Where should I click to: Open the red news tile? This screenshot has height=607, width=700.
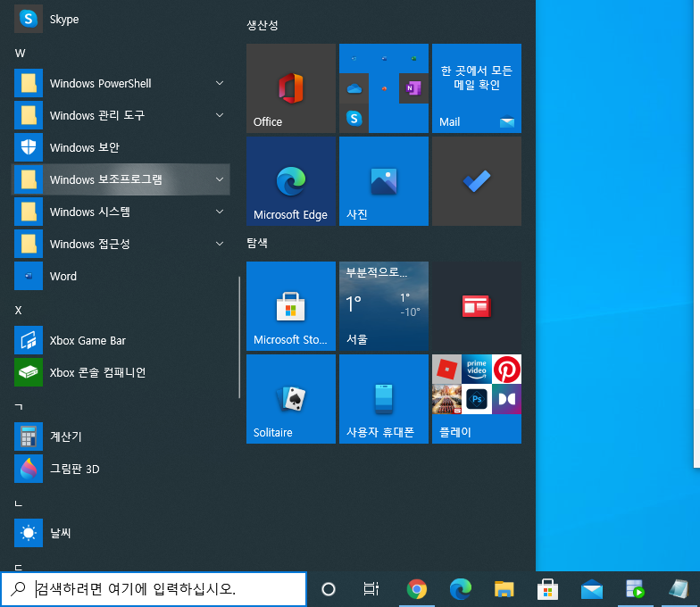[477, 306]
